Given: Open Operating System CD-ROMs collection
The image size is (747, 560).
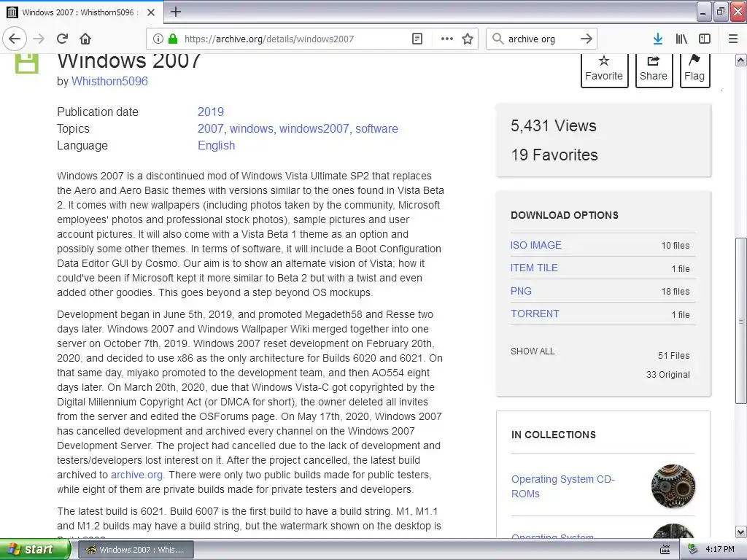Looking at the screenshot, I should [563, 486].
